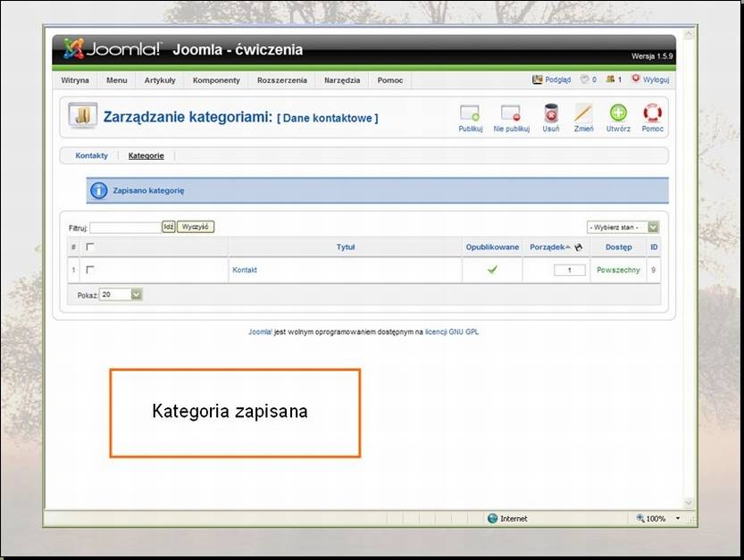Open the Komponenty menu

pos(216,80)
